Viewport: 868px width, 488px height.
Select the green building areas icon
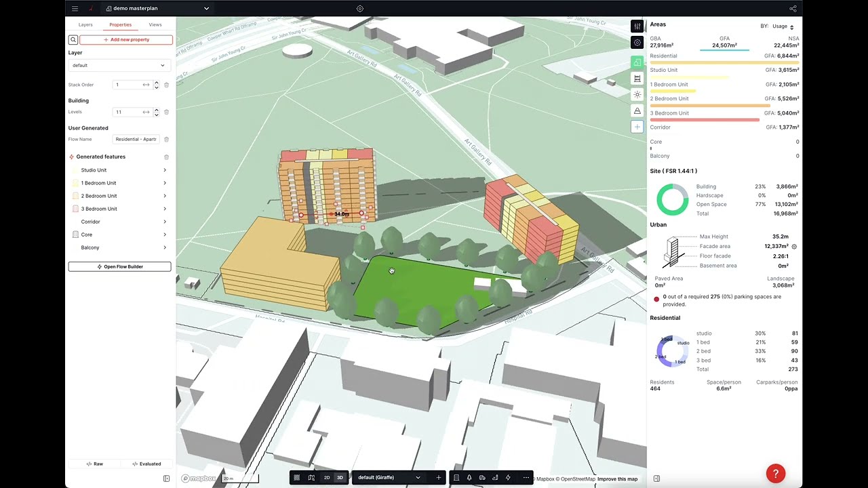tap(637, 62)
